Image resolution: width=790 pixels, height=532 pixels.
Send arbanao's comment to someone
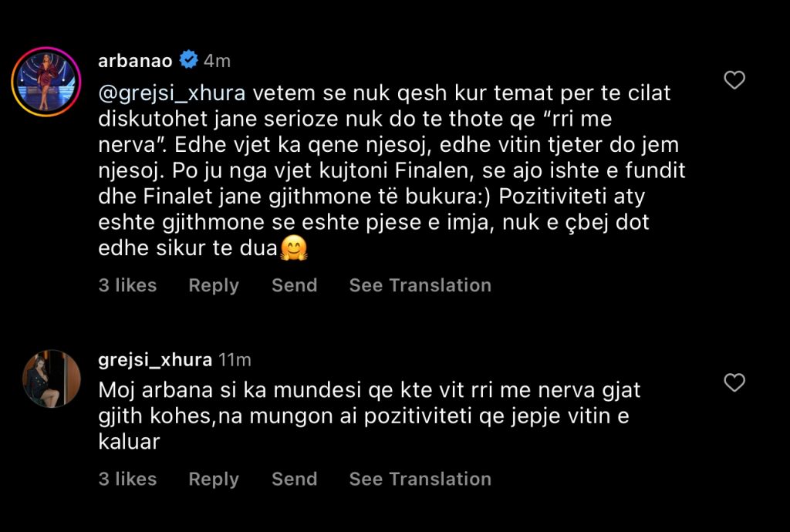coord(294,285)
